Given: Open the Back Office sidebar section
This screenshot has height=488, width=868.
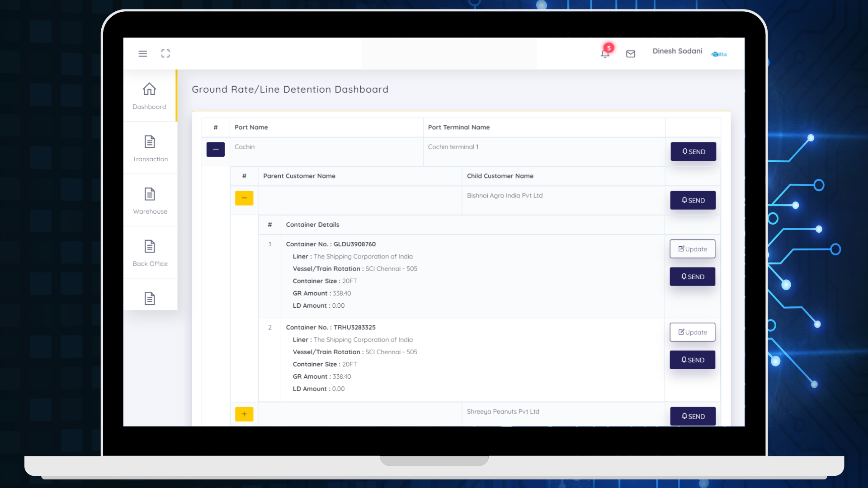Looking at the screenshot, I should pyautogui.click(x=150, y=253).
